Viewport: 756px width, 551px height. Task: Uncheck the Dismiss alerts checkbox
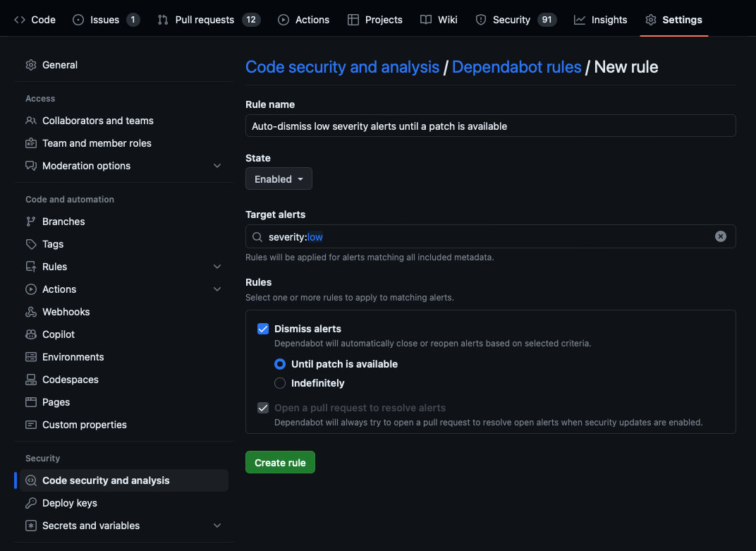pos(262,328)
